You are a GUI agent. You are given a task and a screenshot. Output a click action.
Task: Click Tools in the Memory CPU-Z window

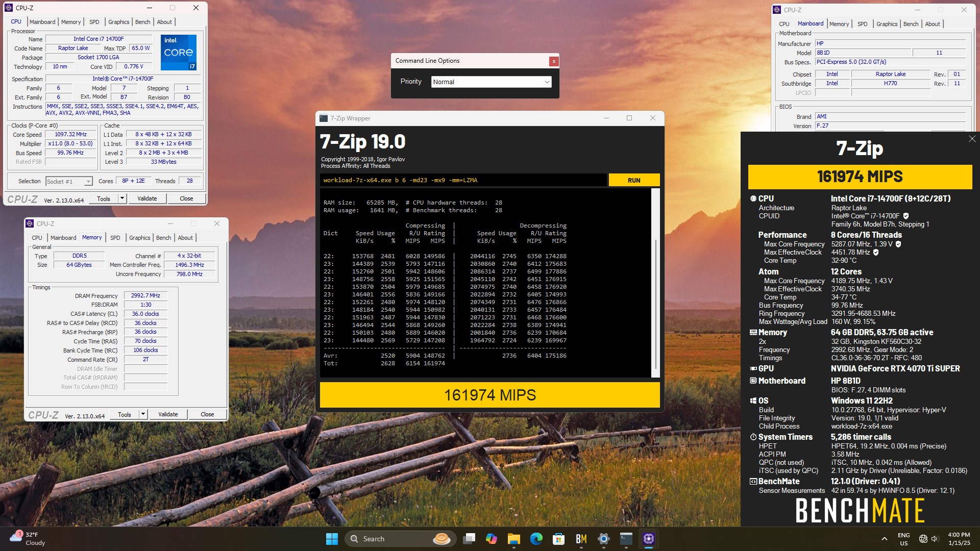[x=125, y=414]
